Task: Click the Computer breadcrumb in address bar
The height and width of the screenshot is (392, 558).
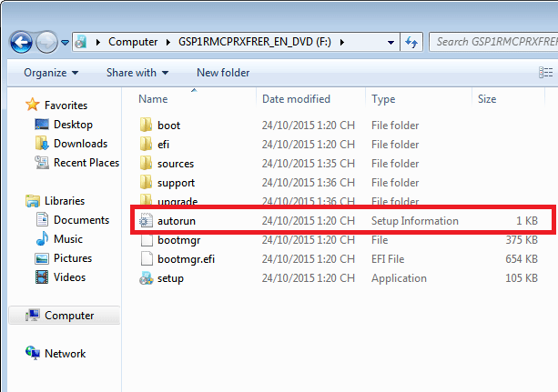Action: (x=132, y=42)
